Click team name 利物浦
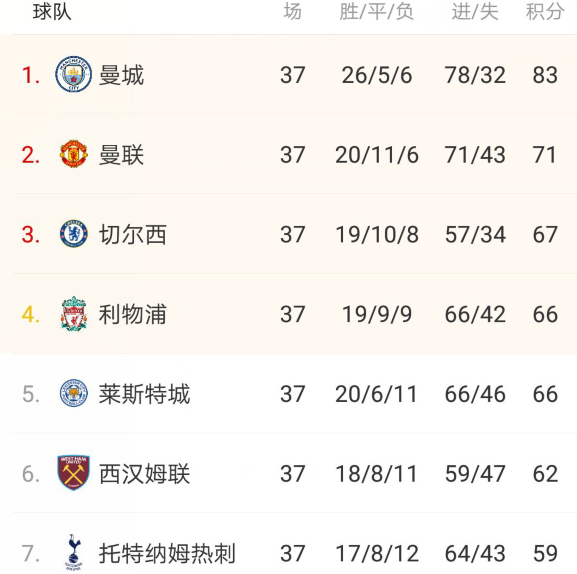 coord(133,314)
